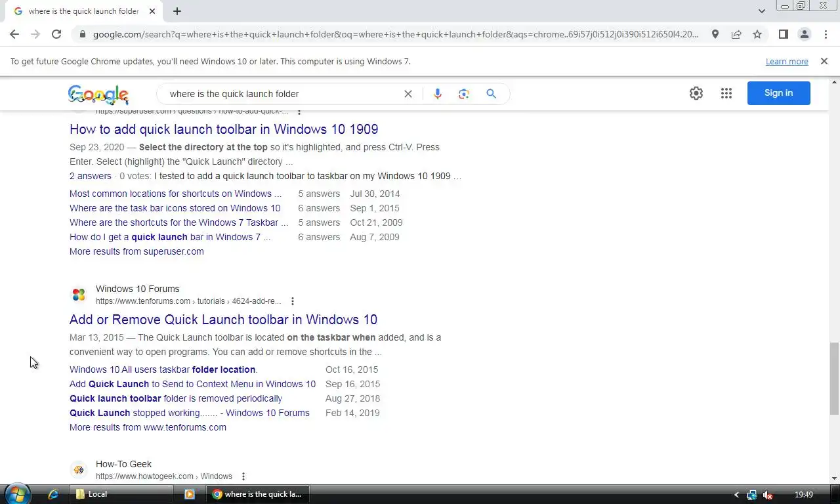Open the network tray icon
This screenshot has height=504, width=840.
coord(751,495)
